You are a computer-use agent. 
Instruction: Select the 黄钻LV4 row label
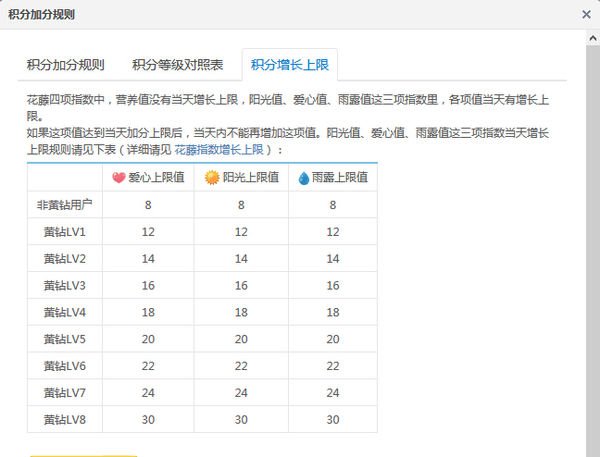point(65,312)
